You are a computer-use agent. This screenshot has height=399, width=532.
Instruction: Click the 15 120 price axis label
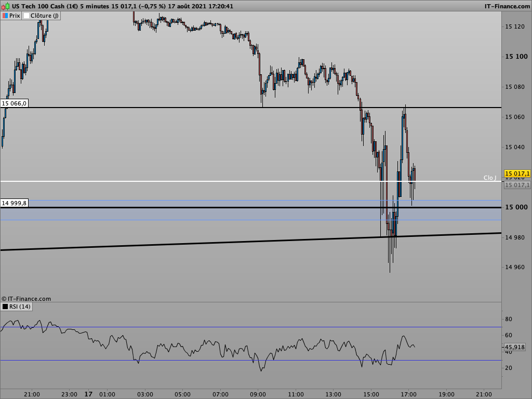click(515, 27)
